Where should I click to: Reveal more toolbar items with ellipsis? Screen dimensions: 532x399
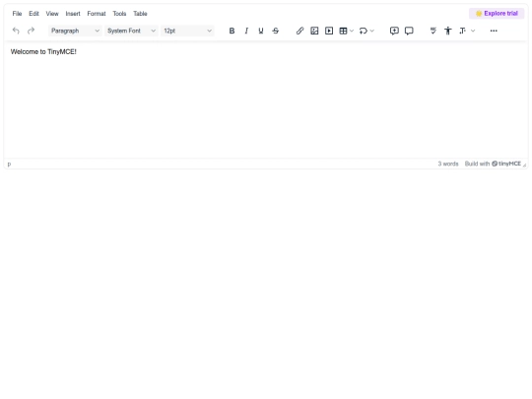pyautogui.click(x=494, y=31)
